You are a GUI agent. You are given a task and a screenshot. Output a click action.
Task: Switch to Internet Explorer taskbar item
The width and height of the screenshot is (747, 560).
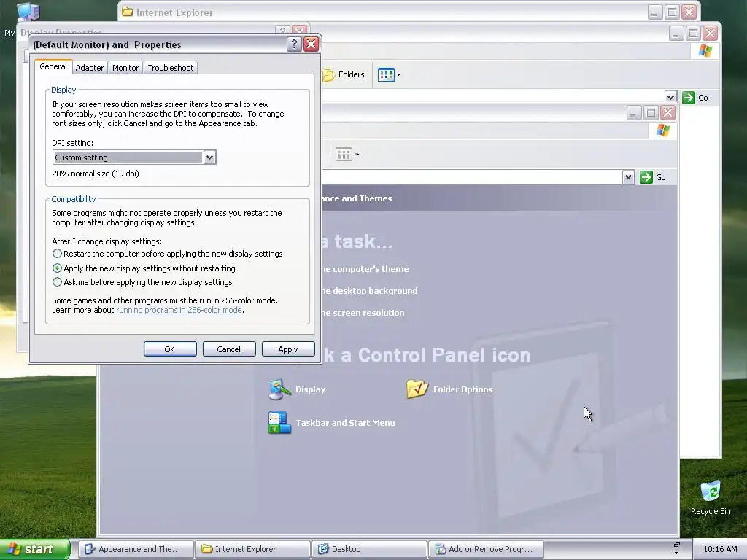[253, 549]
